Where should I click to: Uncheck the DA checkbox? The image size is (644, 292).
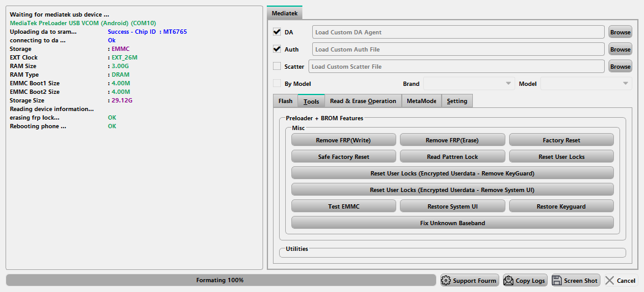pyautogui.click(x=277, y=32)
